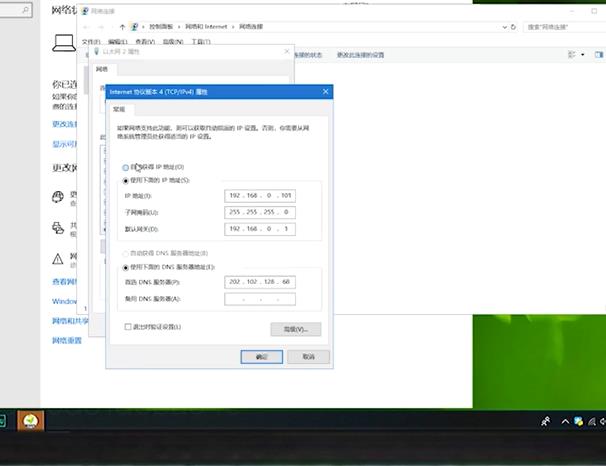This screenshot has width=606, height=466.
Task: Go up one level in Network Connections window
Action: 123,27
